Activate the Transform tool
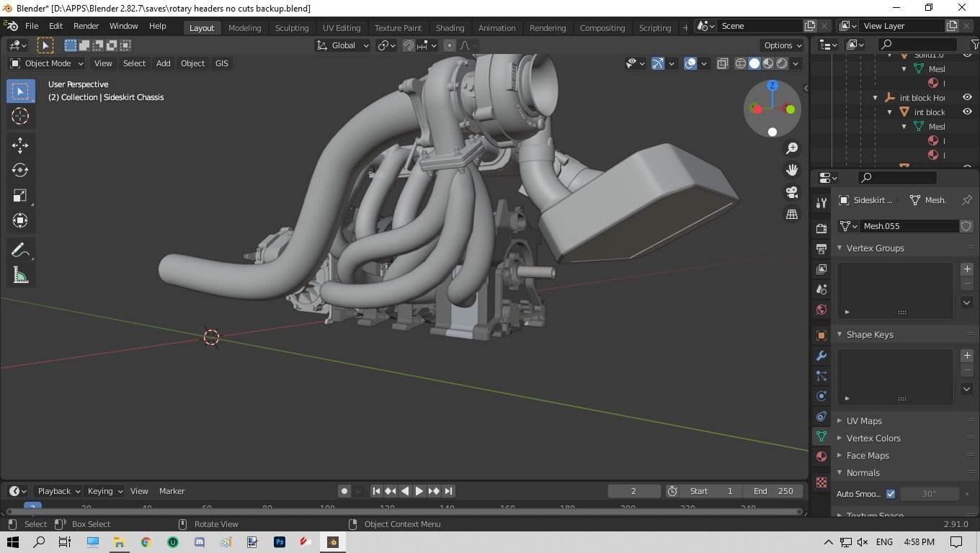Image resolution: width=980 pixels, height=553 pixels. [x=20, y=220]
